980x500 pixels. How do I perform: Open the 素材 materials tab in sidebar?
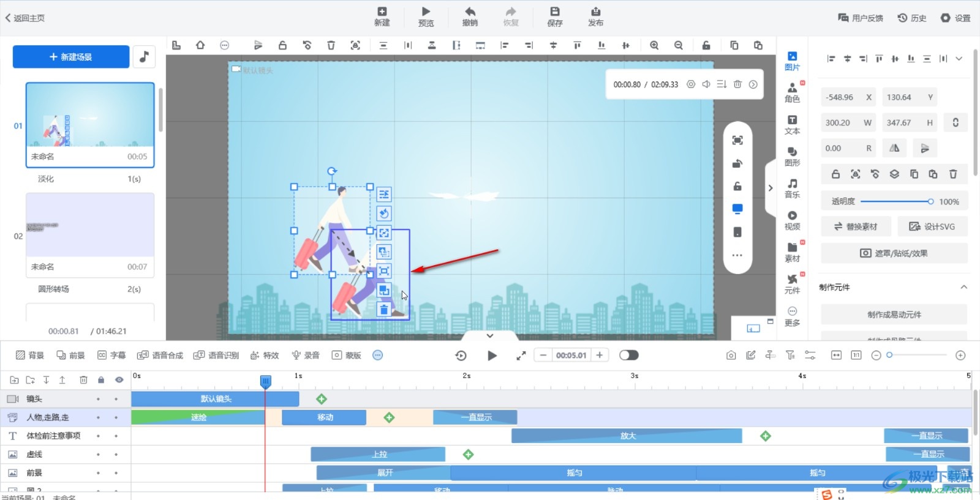[792, 252]
